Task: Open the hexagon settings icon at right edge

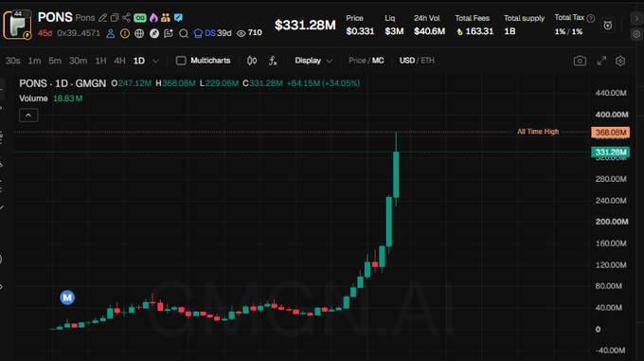Action: (x=636, y=34)
